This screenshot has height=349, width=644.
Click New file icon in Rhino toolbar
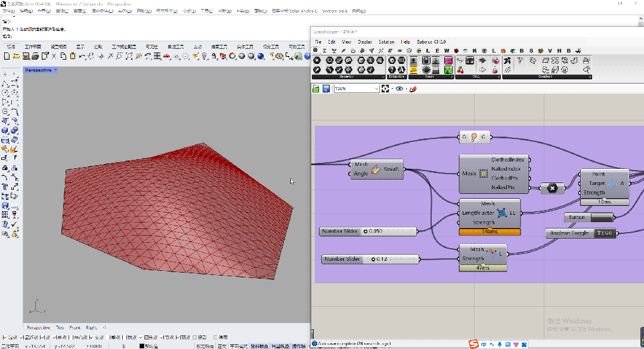(x=7, y=56)
